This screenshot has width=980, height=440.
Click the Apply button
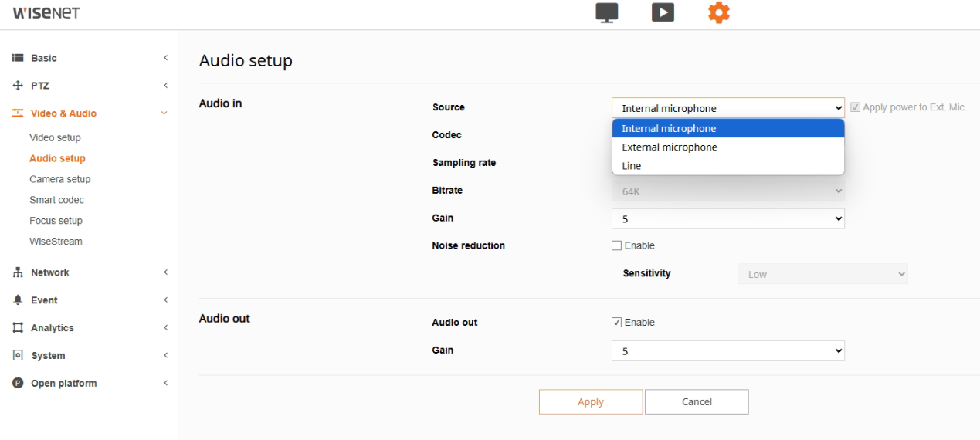(591, 402)
